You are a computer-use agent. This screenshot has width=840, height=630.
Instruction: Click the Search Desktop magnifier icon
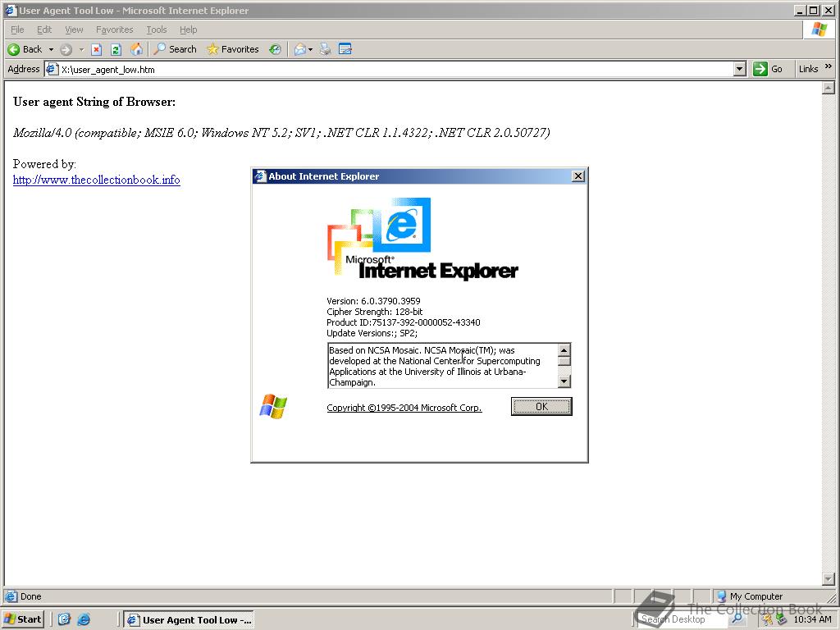click(737, 619)
